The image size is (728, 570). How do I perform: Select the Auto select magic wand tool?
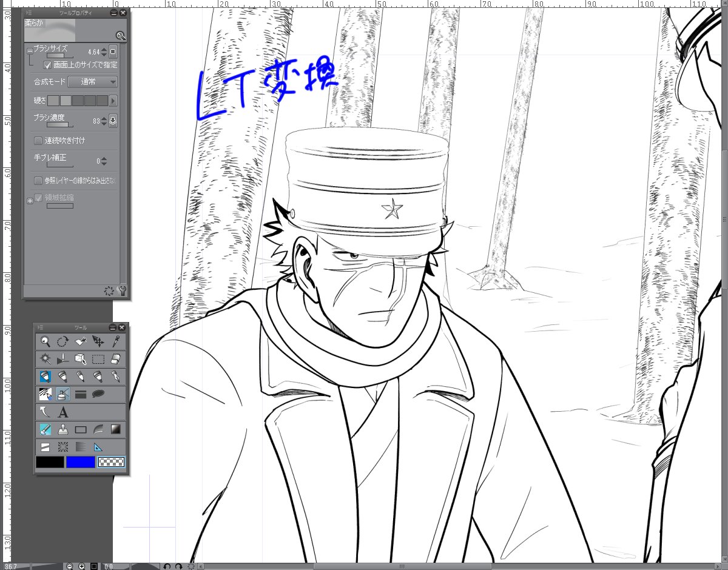45,358
